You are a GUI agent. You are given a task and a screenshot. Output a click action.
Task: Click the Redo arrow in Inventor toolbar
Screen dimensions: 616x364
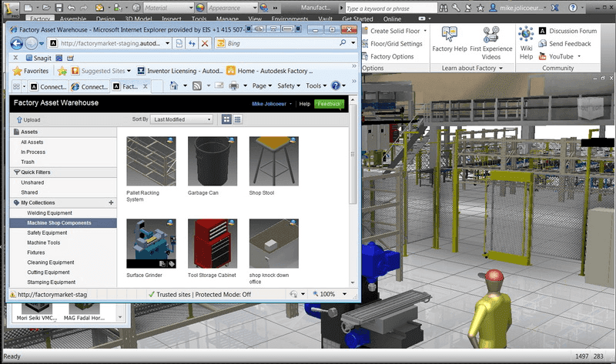[84, 8]
